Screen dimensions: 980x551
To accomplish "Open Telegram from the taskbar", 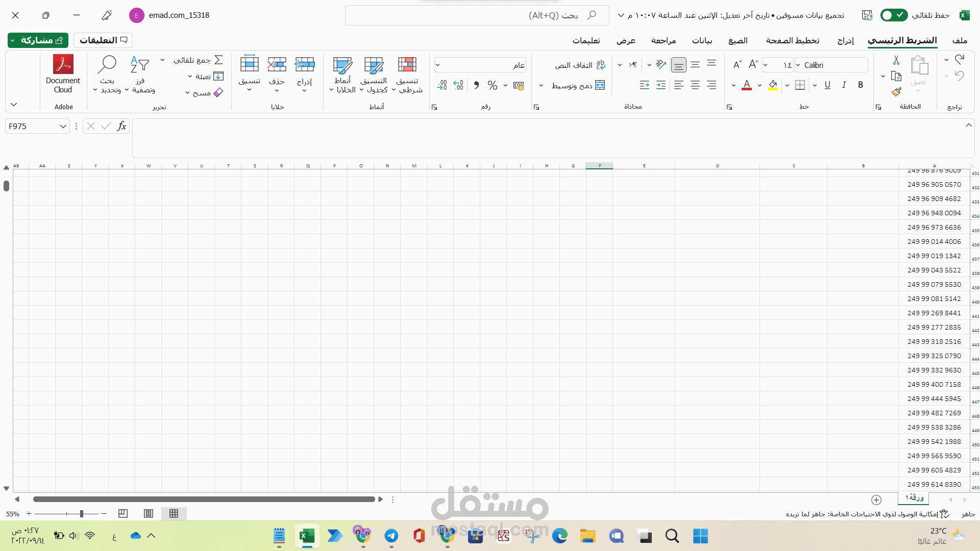I will tap(391, 536).
